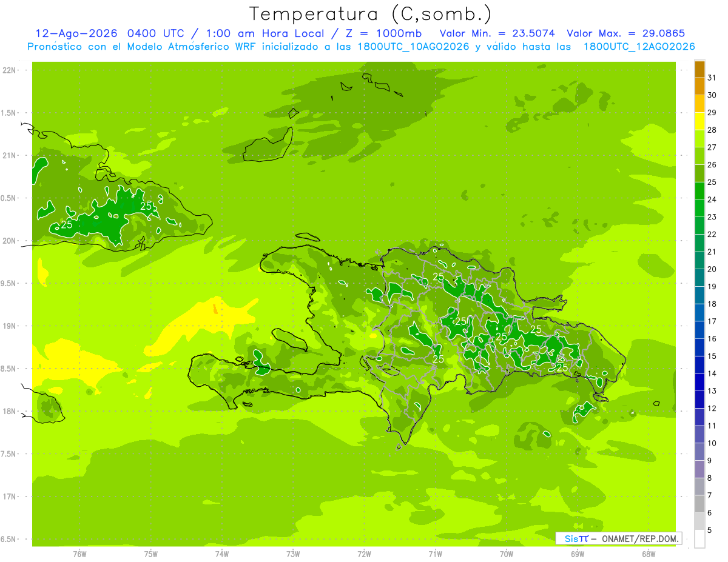Click the '74W' longitude axis label
This screenshot has height=562, width=728.
click(222, 554)
